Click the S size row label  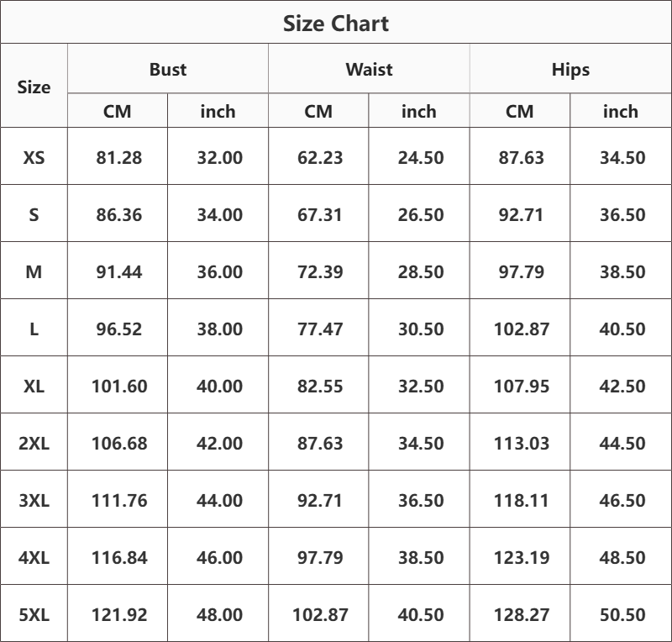coord(34,214)
